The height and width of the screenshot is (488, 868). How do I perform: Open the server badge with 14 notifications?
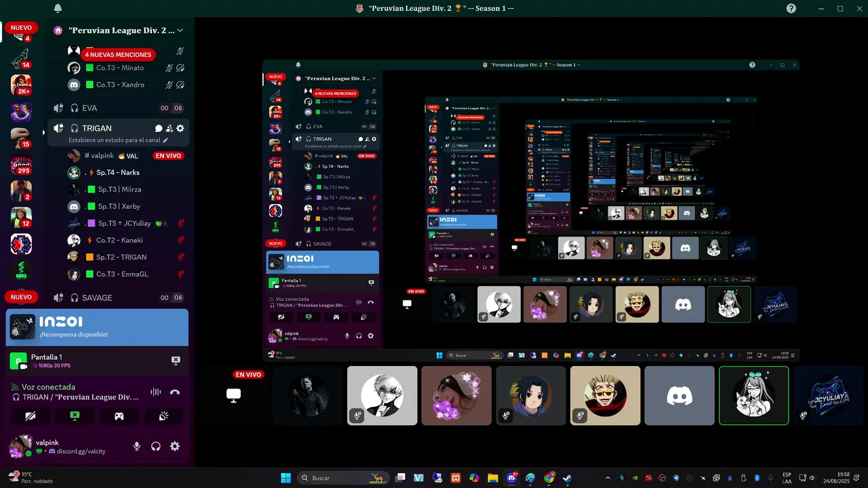(21, 60)
